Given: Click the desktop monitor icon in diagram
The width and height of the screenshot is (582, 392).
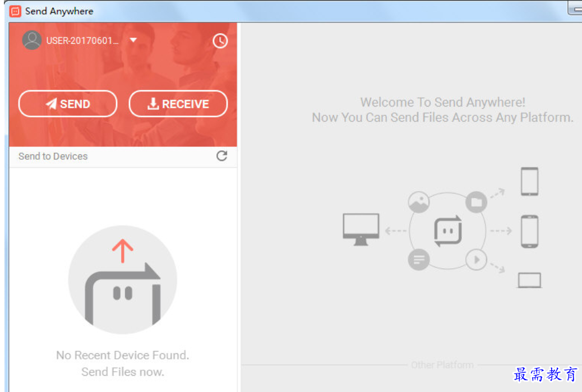Looking at the screenshot, I should pos(361,229).
